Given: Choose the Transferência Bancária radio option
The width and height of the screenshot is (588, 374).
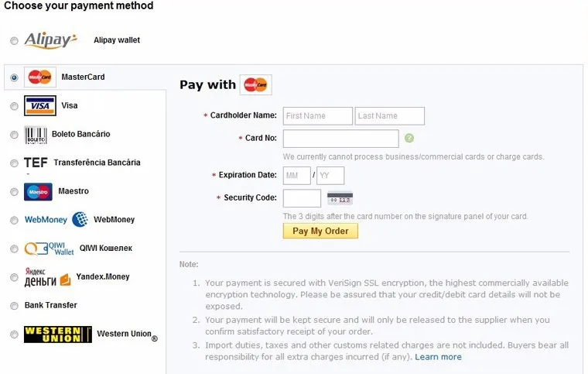Looking at the screenshot, I should 14,163.
